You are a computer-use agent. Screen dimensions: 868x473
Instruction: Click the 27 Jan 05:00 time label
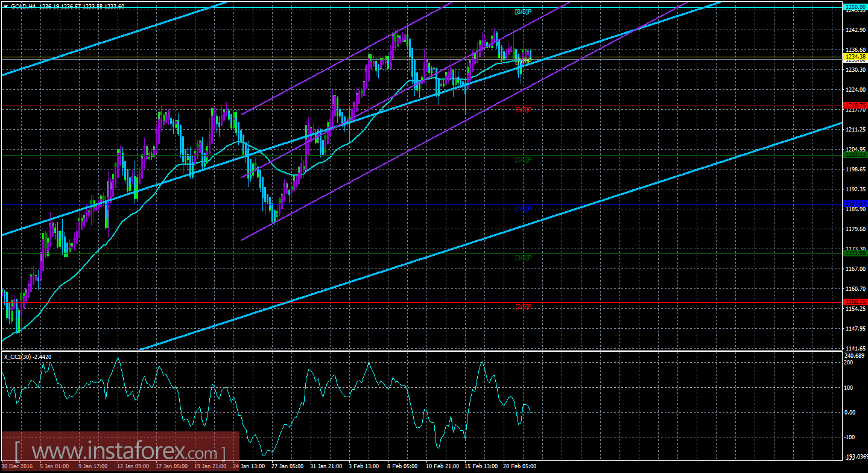pyautogui.click(x=287, y=466)
